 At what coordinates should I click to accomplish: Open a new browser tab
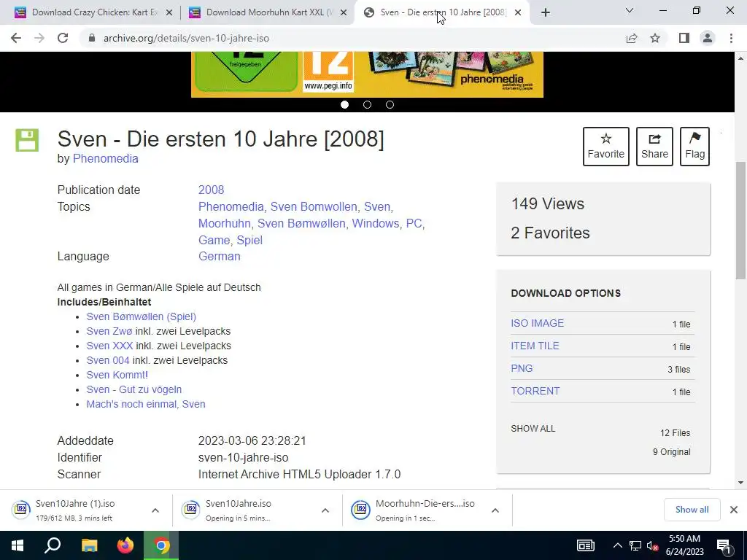click(546, 12)
